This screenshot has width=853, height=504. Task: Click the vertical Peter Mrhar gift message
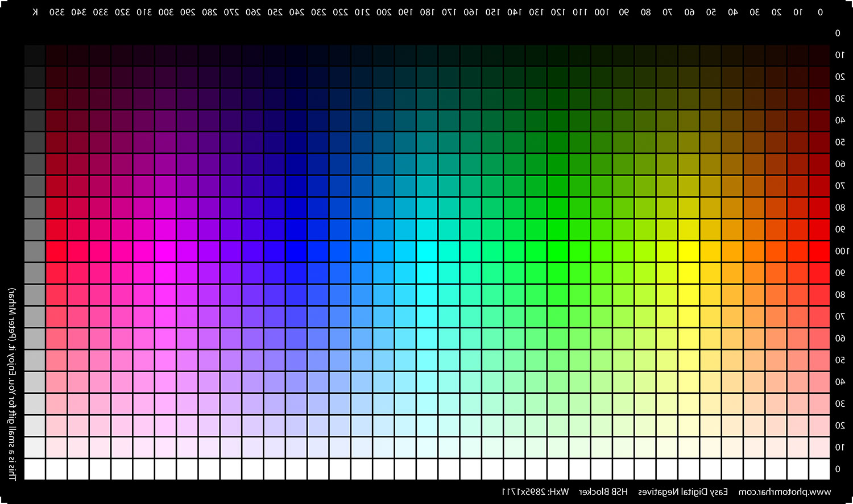(12, 384)
